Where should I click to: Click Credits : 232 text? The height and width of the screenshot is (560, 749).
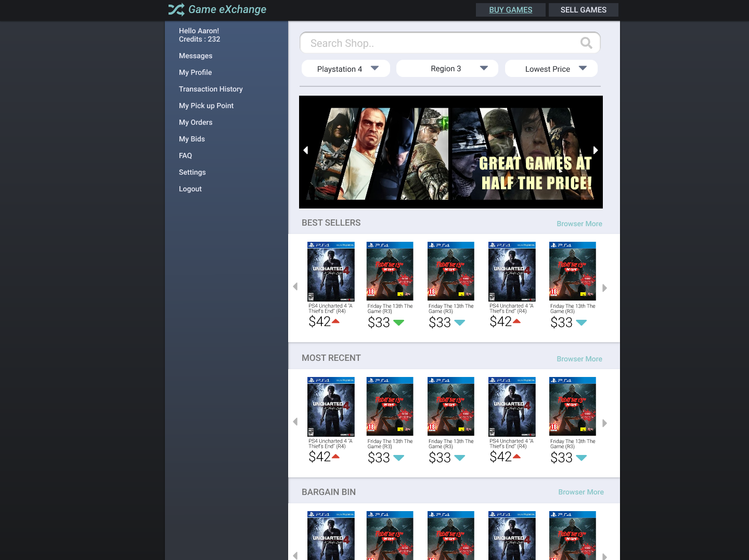point(199,39)
